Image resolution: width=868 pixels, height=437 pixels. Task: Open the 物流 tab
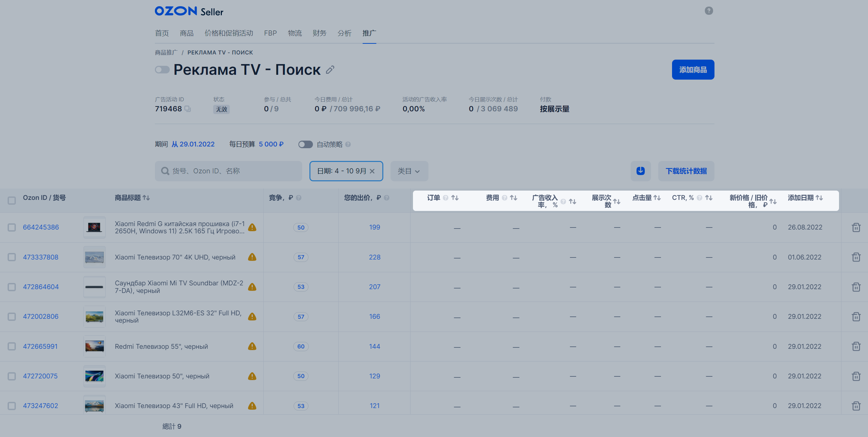click(295, 33)
